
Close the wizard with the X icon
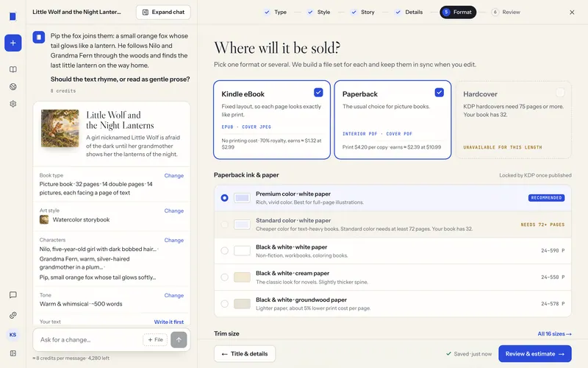572,12
